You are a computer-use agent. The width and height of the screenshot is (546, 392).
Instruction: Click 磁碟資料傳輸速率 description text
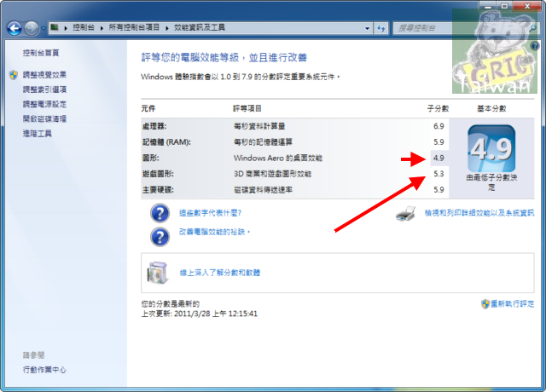263,190
